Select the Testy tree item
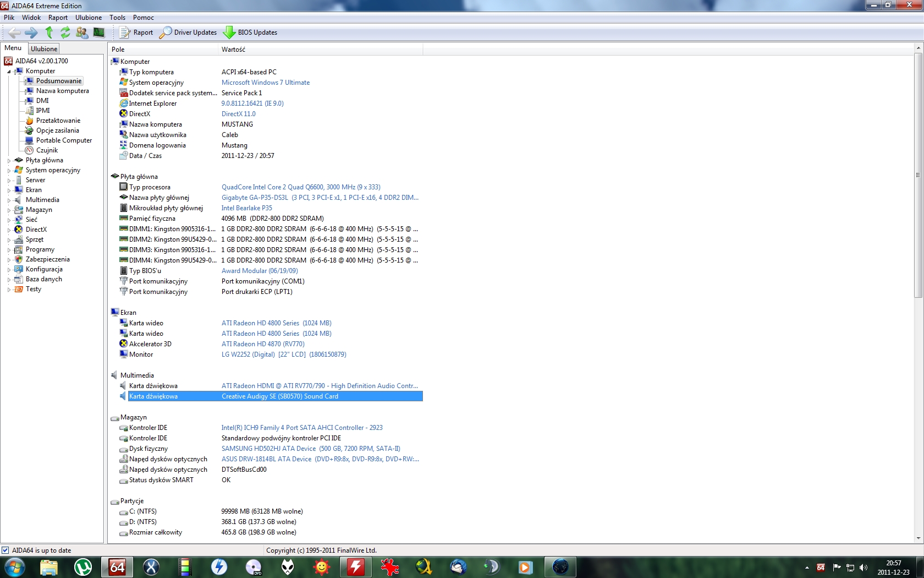 (34, 289)
